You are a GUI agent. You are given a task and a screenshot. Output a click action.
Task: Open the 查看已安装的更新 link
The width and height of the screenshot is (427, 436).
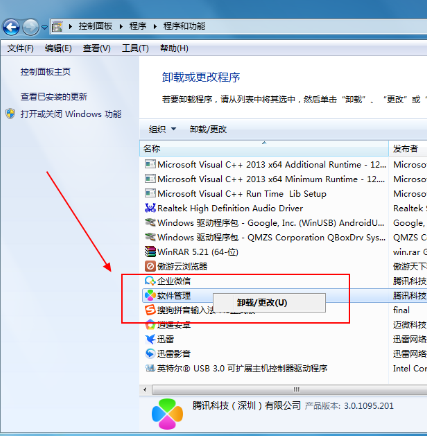pyautogui.click(x=54, y=97)
